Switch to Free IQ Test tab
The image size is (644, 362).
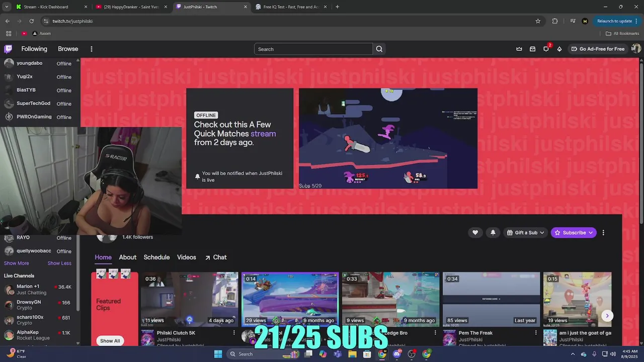[292, 7]
